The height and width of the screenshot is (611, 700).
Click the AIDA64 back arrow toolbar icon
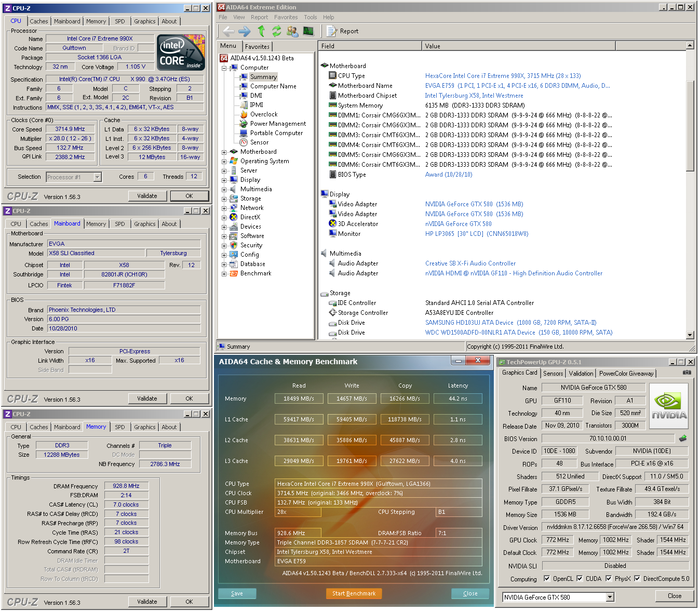click(x=228, y=31)
